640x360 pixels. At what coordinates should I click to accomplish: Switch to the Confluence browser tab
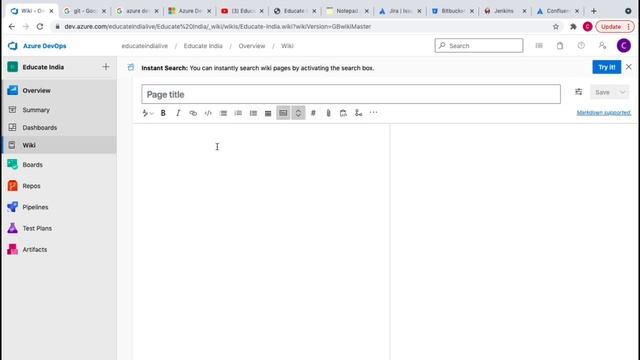coord(557,11)
